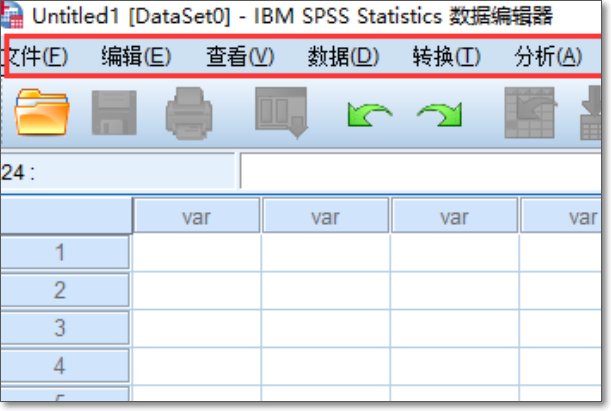Image resolution: width=611 pixels, height=411 pixels.
Task: Click the open data folder icon
Action: [42, 112]
